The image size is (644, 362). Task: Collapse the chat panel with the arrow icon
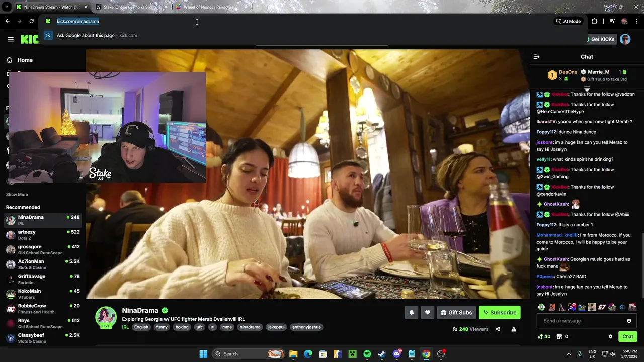coord(536,57)
